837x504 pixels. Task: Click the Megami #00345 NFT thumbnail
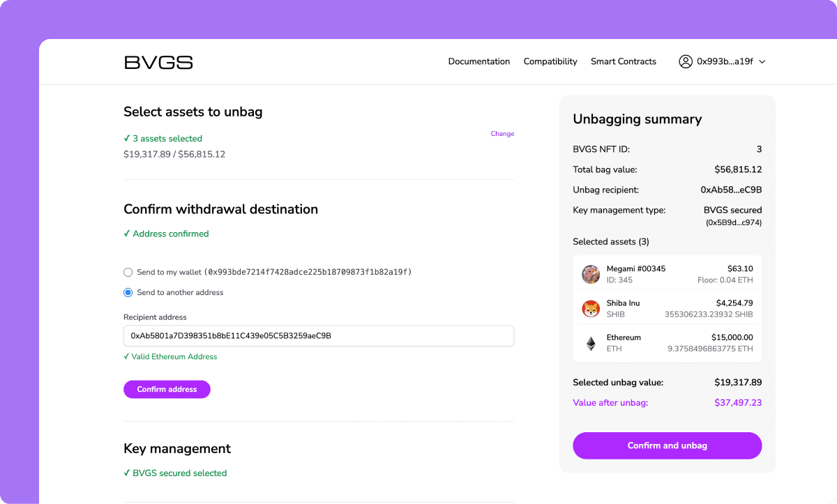coord(591,274)
